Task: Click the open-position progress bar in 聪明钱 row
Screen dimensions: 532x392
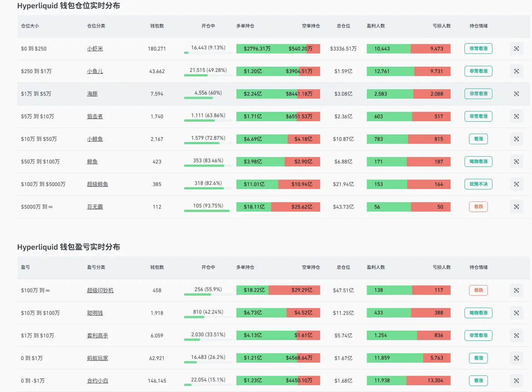Action: [x=208, y=317]
